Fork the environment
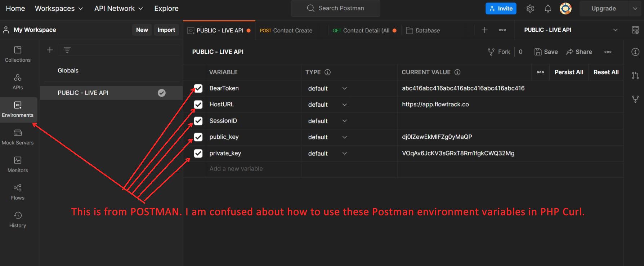The width and height of the screenshot is (644, 266). point(499,52)
